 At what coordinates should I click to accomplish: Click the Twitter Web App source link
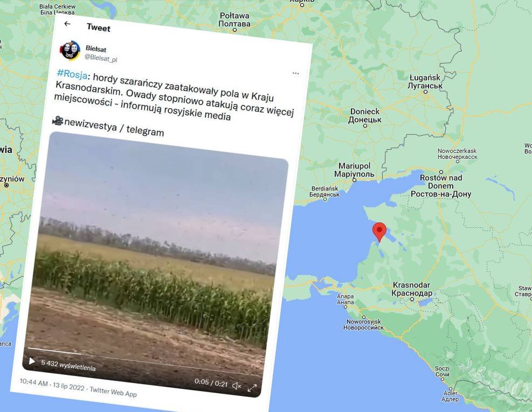pyautogui.click(x=113, y=392)
